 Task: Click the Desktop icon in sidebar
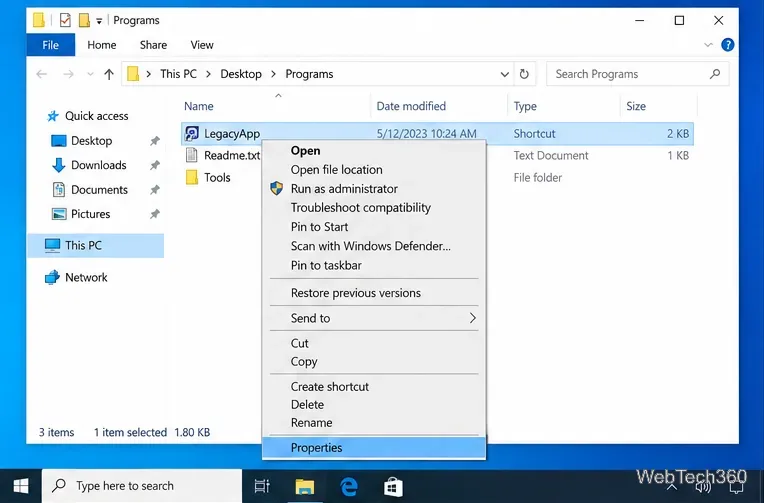pyautogui.click(x=58, y=141)
